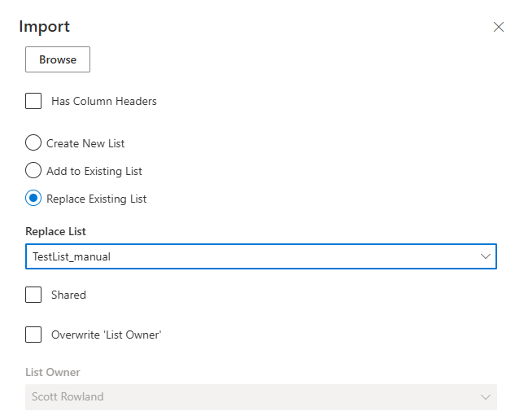
Task: Click the Import heading title
Action: 44,26
